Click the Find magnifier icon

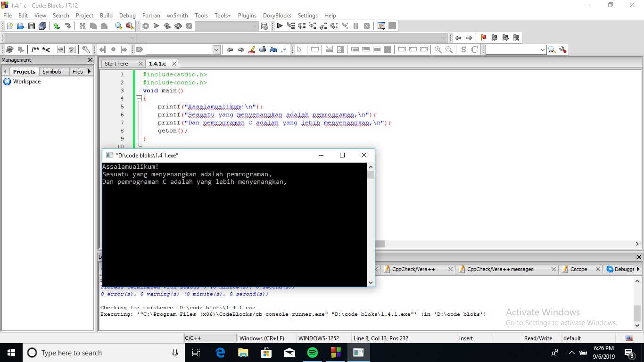coord(118,26)
